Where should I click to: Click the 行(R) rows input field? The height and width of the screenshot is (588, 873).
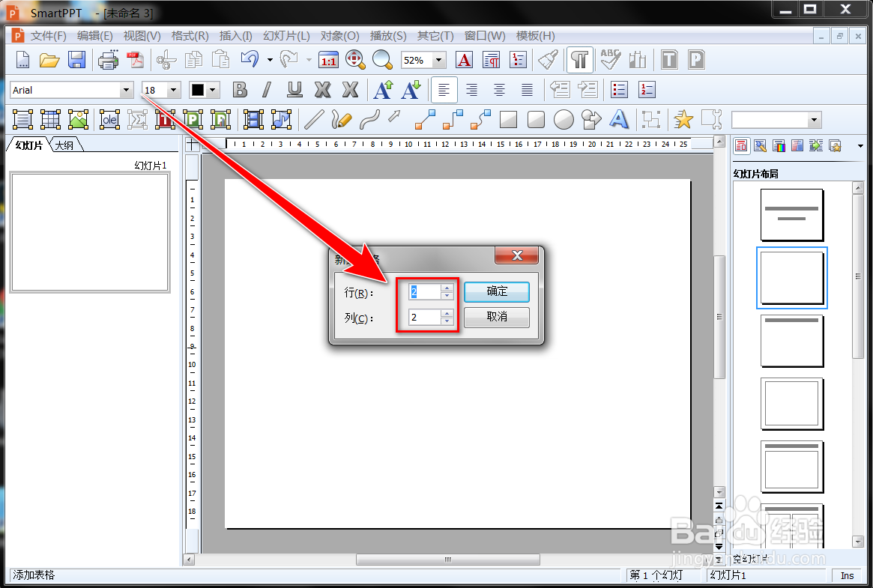[x=426, y=291]
